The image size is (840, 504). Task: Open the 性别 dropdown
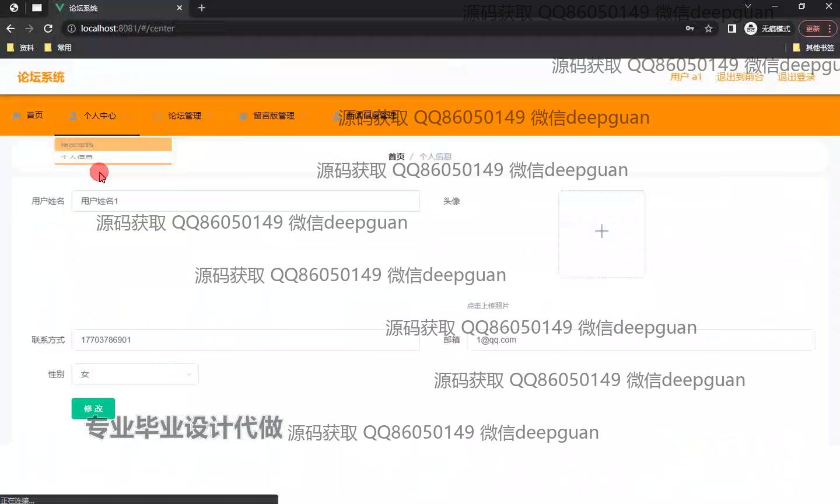click(x=135, y=374)
